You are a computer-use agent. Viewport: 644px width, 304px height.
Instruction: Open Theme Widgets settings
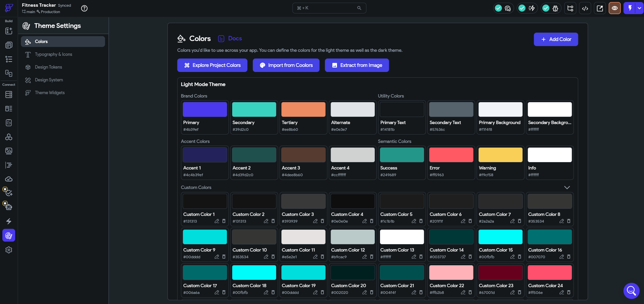click(x=63, y=93)
